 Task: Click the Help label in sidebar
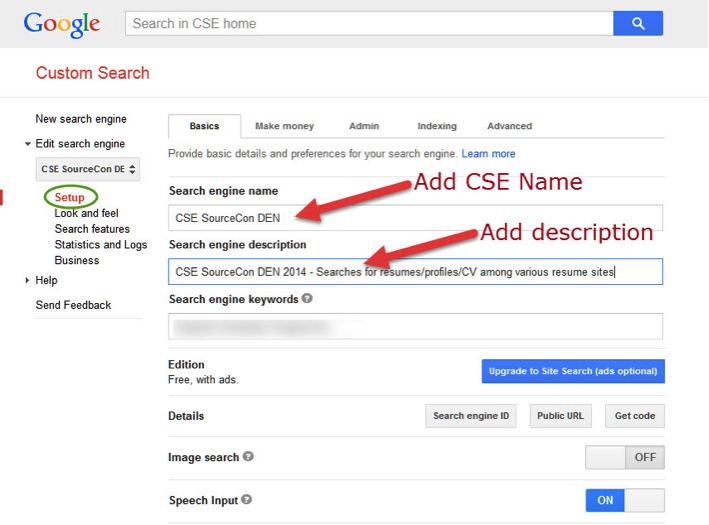(x=46, y=280)
